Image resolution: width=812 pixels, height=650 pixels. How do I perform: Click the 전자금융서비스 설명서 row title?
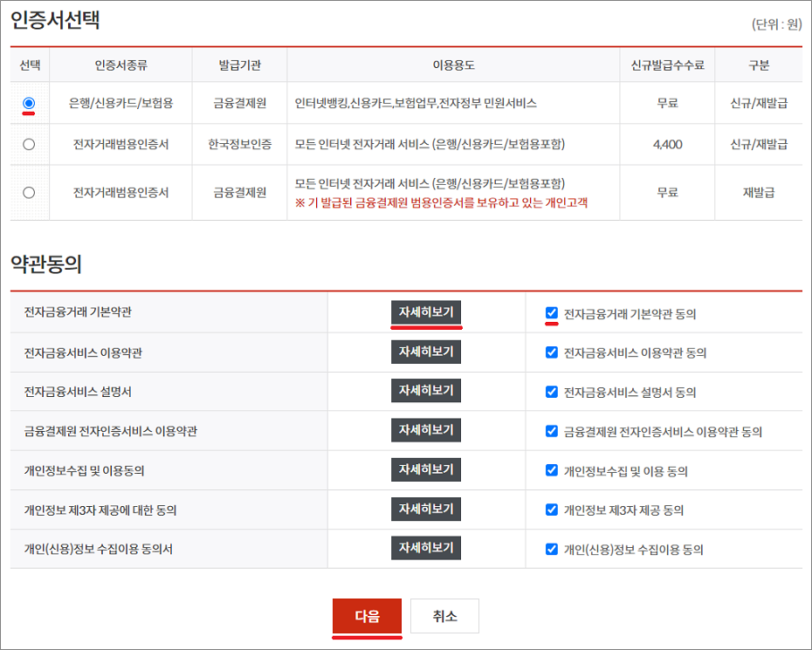pos(78,392)
